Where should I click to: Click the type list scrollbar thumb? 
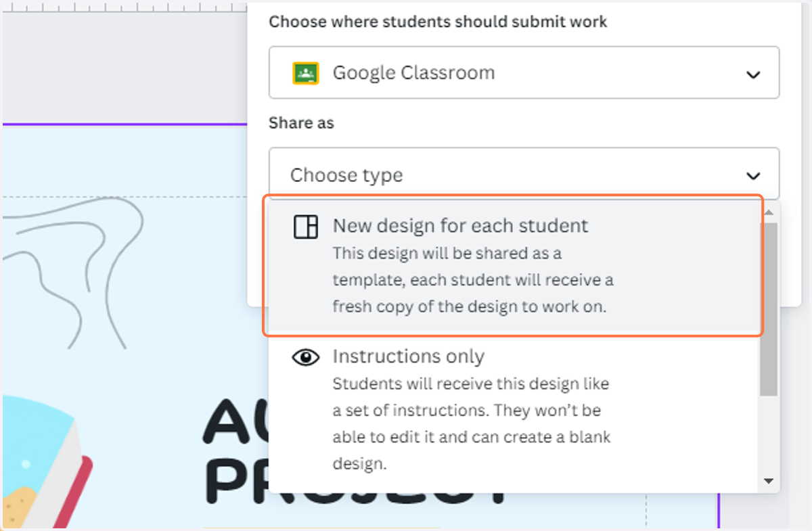point(768,310)
